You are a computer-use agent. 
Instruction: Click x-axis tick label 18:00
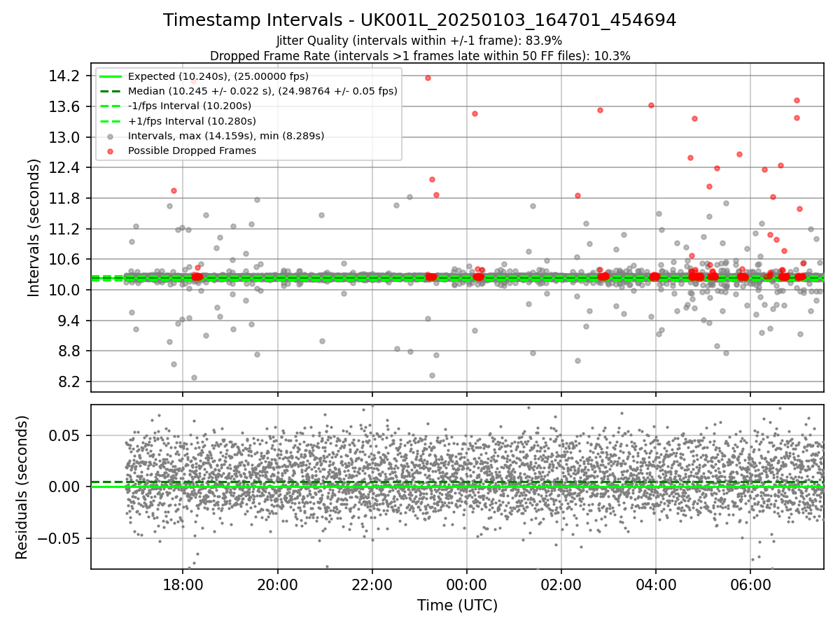(x=183, y=584)
